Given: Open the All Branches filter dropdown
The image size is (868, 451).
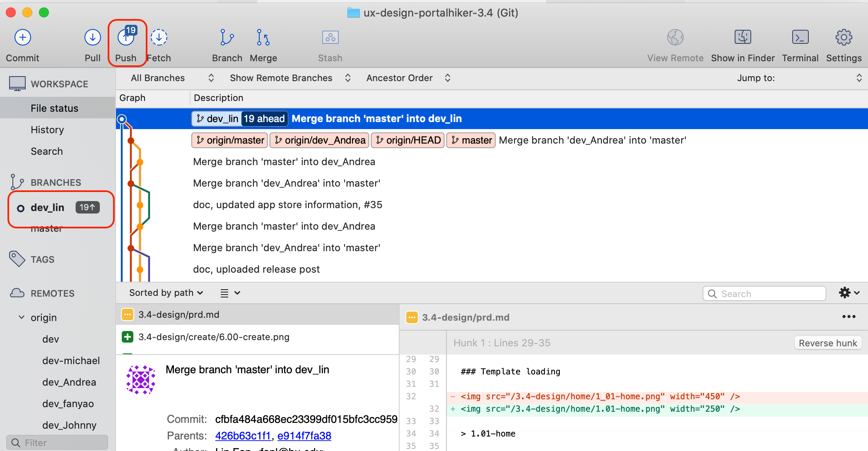Looking at the screenshot, I should coord(172,78).
